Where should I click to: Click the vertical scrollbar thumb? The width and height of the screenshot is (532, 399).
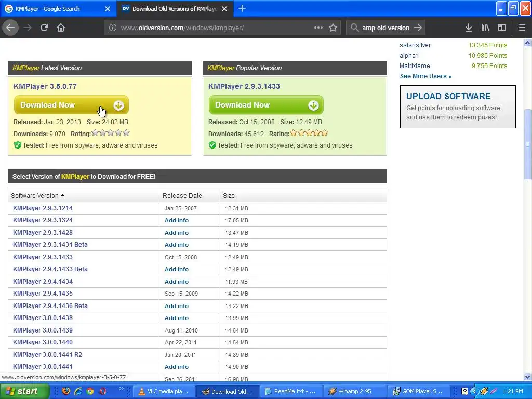528,144
